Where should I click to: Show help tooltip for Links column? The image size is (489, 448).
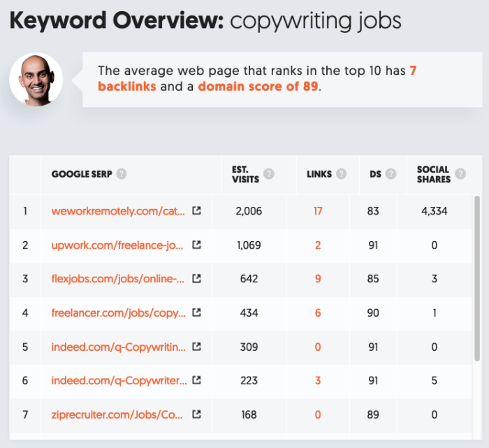(x=342, y=174)
